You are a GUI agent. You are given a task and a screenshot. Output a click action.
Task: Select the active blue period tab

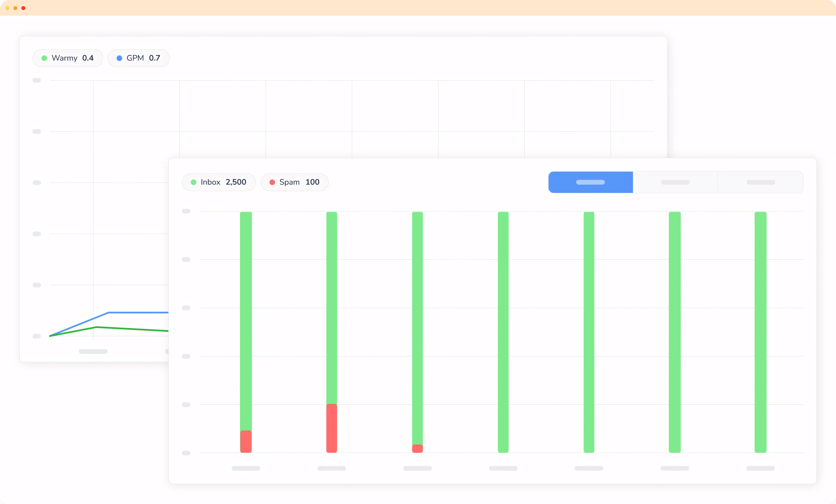point(591,182)
